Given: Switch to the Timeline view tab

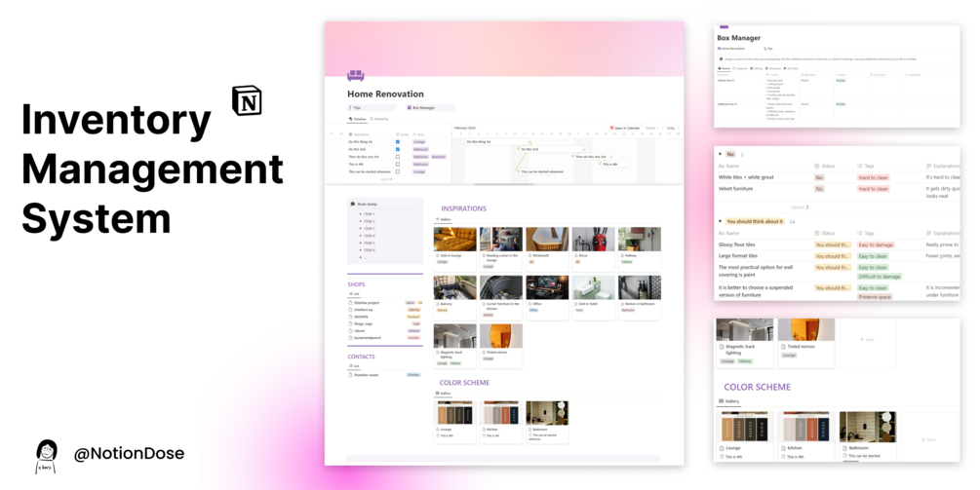Looking at the screenshot, I should 358,119.
